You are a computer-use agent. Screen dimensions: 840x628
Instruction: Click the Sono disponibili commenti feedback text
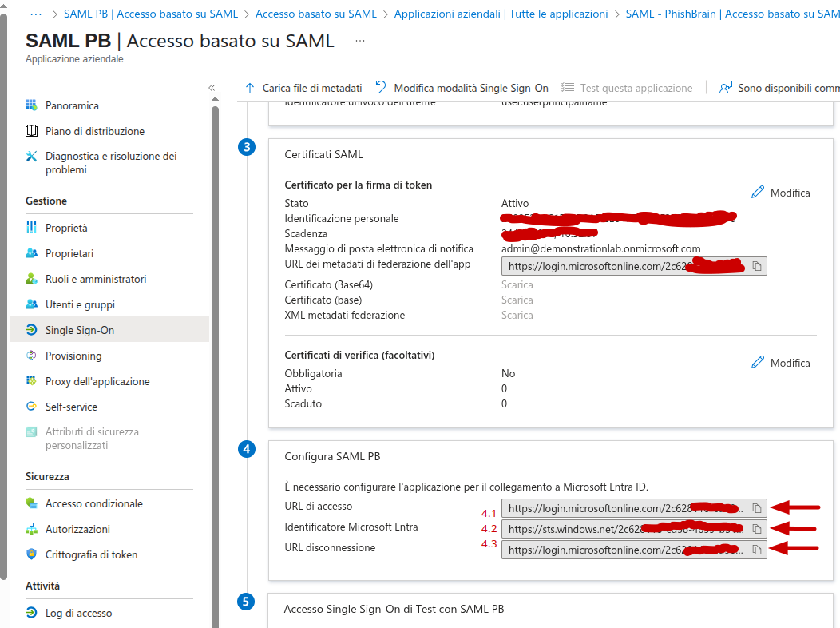789,88
